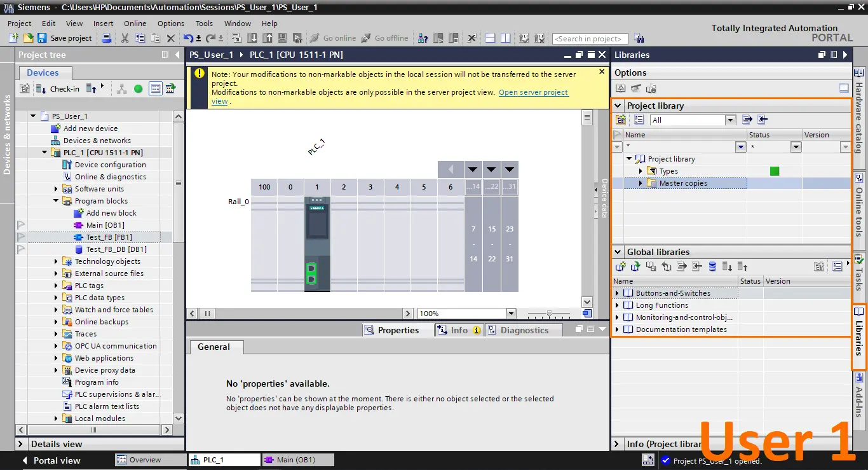Expand the Long Functions global library

click(x=617, y=305)
